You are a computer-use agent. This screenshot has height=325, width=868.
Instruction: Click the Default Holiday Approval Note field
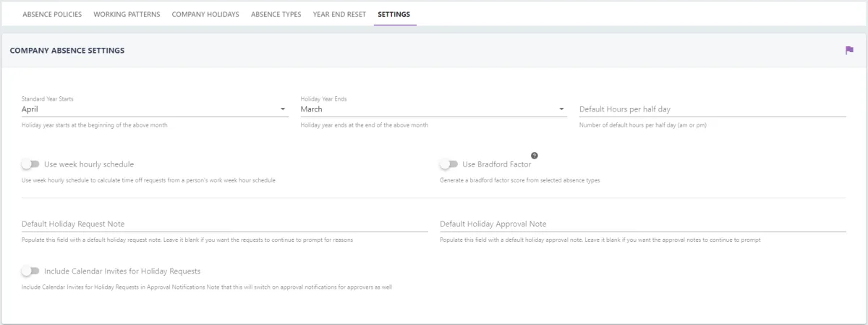pyautogui.click(x=643, y=224)
